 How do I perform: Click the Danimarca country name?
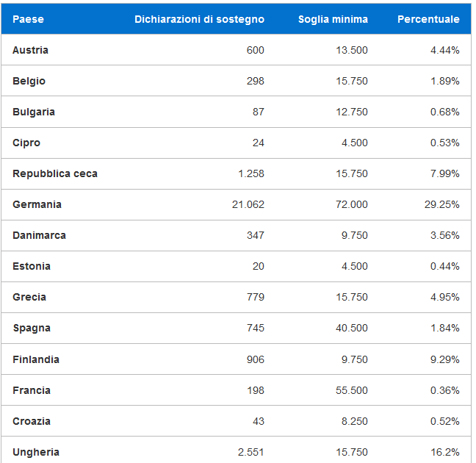[39, 235]
